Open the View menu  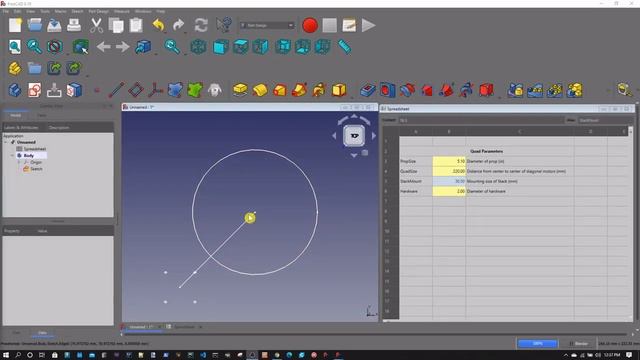(30, 11)
